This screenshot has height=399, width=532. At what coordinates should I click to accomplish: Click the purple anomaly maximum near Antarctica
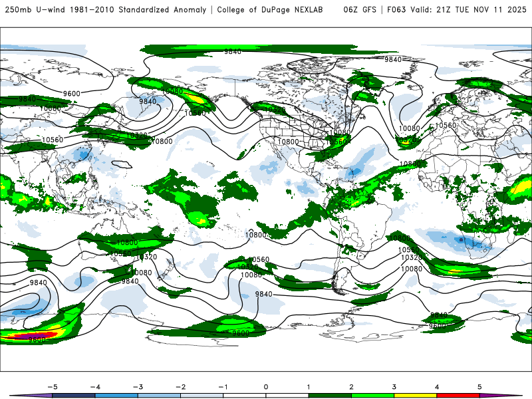pyautogui.click(x=32, y=336)
